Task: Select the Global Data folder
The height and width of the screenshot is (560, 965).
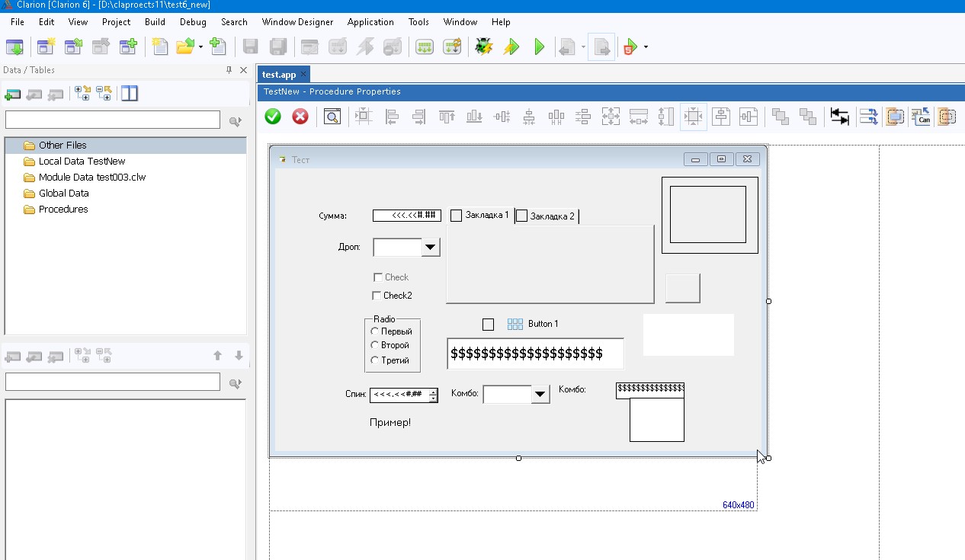Action: pyautogui.click(x=63, y=194)
